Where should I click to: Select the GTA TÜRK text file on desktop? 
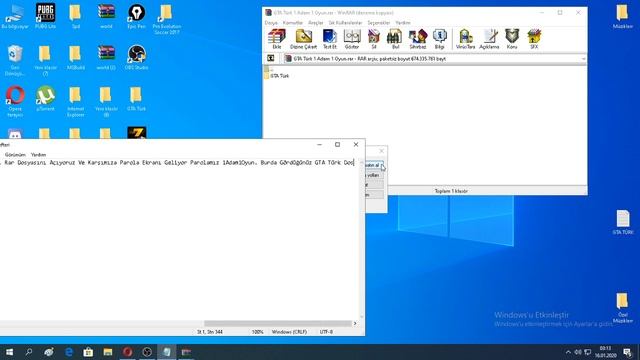(x=622, y=222)
